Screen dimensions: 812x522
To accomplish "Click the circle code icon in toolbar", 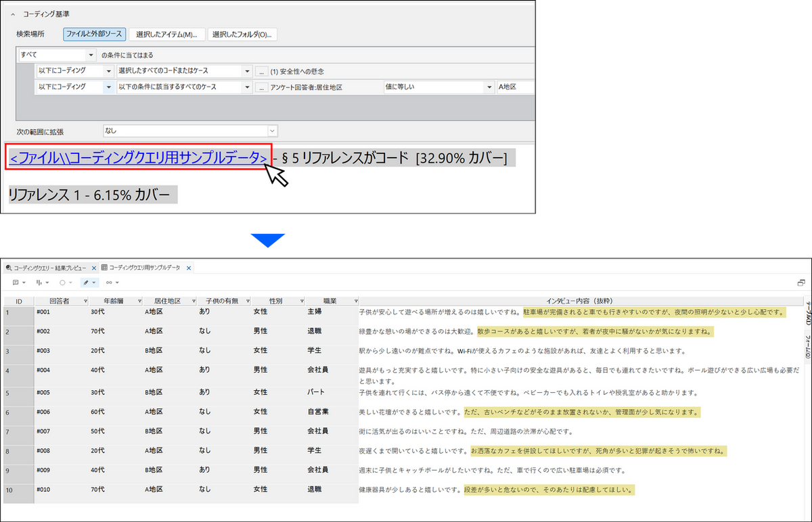I will click(x=62, y=282).
